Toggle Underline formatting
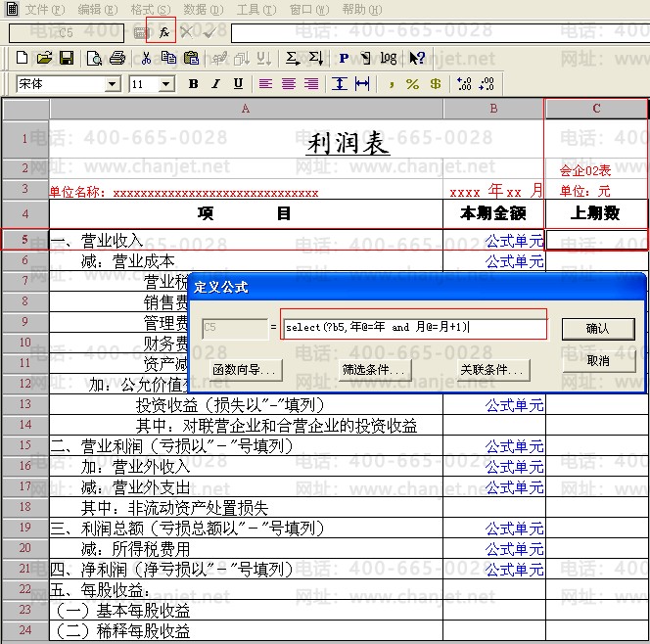Image resolution: width=650 pixels, height=644 pixels. click(238, 84)
